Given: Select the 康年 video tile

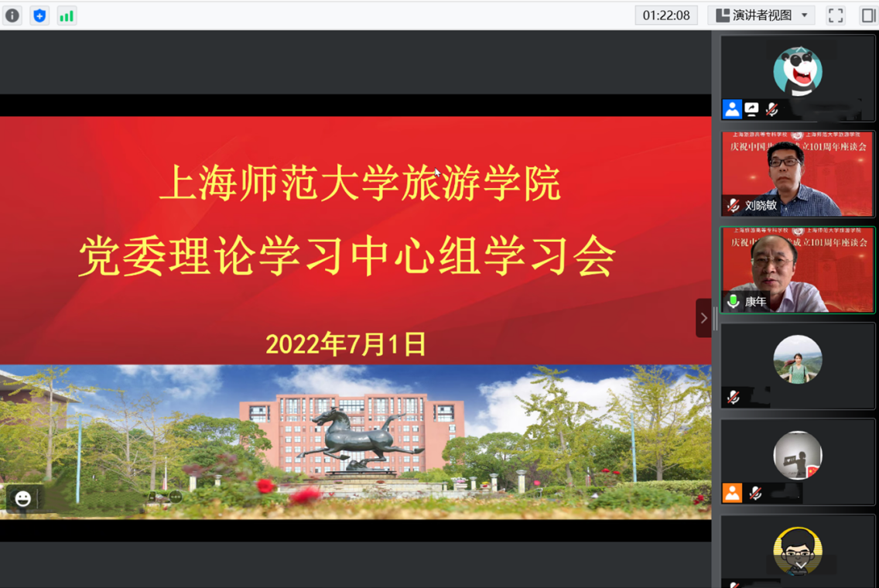Looking at the screenshot, I should click(x=797, y=269).
